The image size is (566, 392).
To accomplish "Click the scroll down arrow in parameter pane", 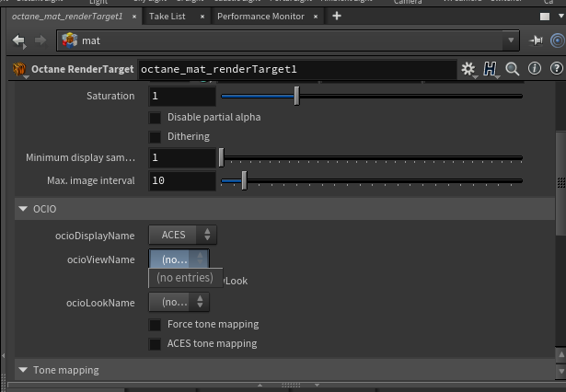I will pos(561,371).
